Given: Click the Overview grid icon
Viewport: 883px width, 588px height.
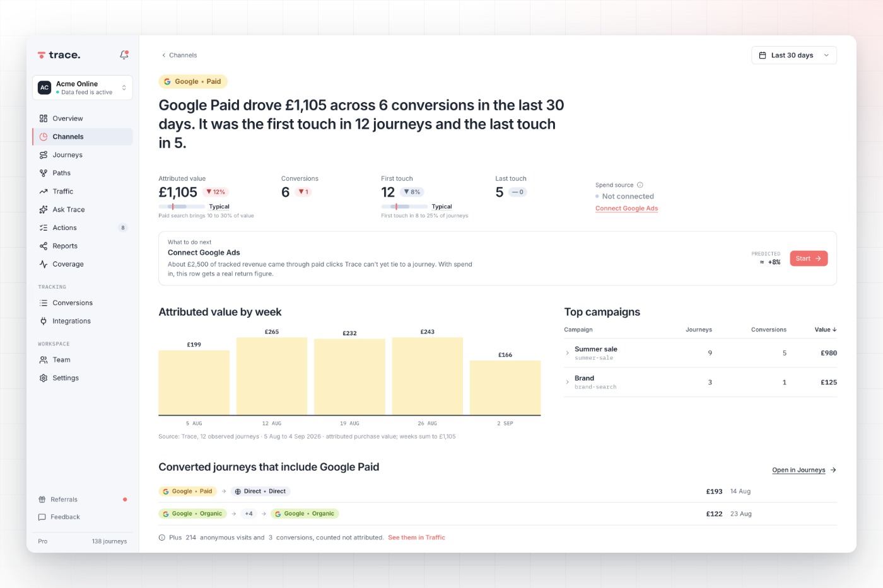Looking at the screenshot, I should point(44,118).
